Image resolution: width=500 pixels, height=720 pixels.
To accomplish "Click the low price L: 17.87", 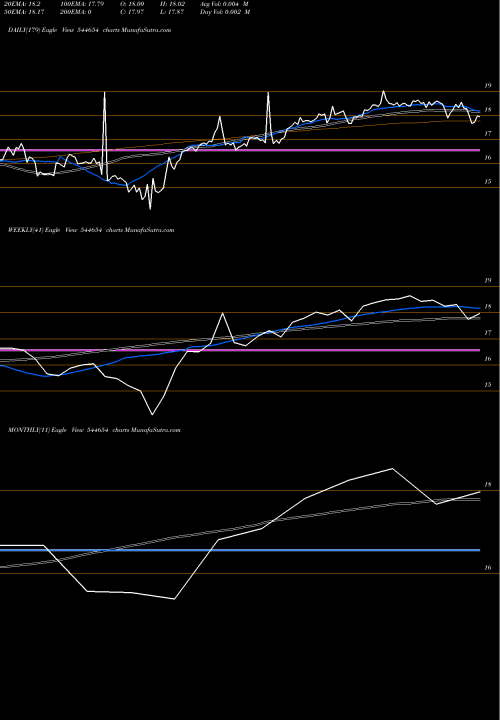I will [x=172, y=12].
